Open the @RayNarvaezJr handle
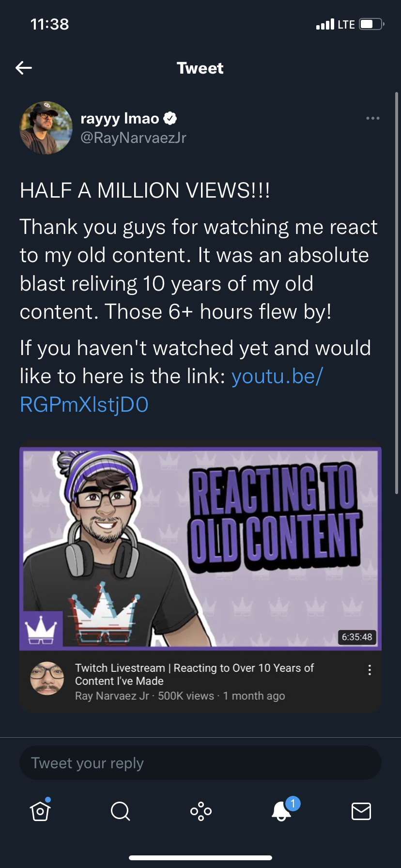 point(133,138)
